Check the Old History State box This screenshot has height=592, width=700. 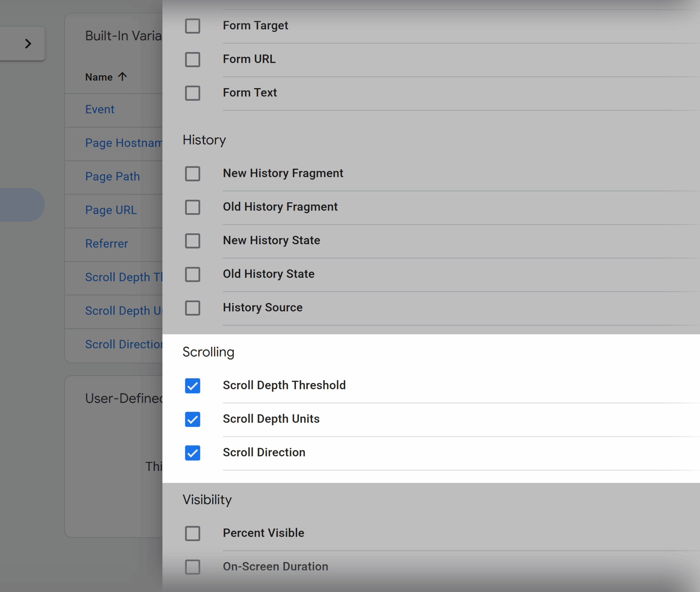[x=192, y=274]
